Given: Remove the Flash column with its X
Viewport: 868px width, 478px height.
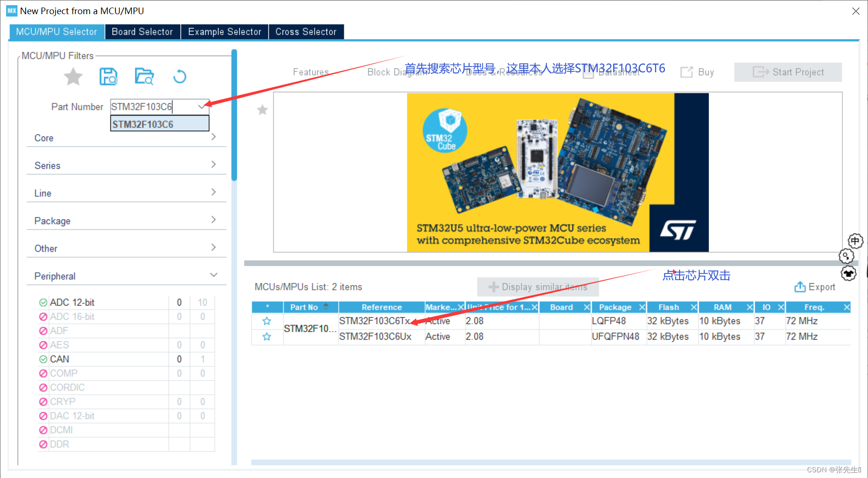Looking at the screenshot, I should 694,307.
